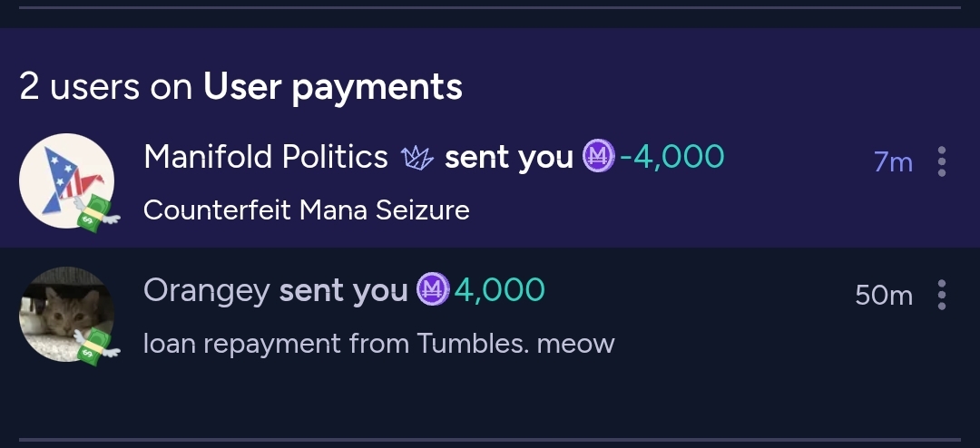Open the Counterfeit Mana Seizure message
Viewport: 980px width, 448px height.
(307, 209)
